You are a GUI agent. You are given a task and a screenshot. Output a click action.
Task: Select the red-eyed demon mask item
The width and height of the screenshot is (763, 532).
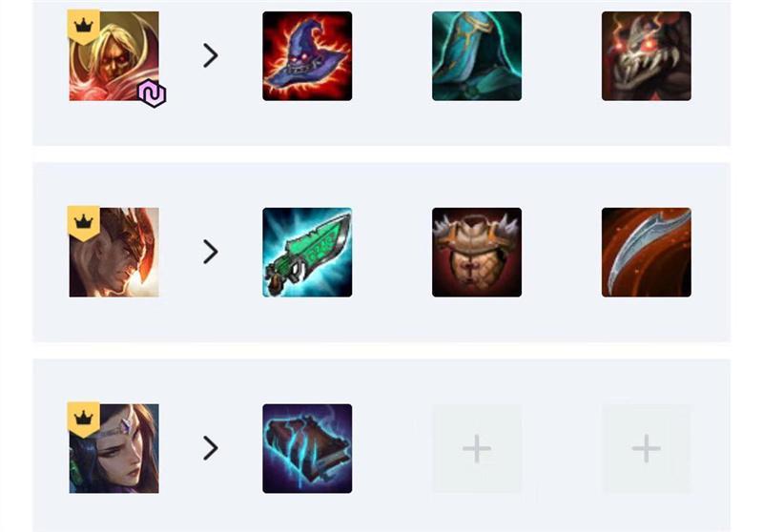[x=647, y=56]
